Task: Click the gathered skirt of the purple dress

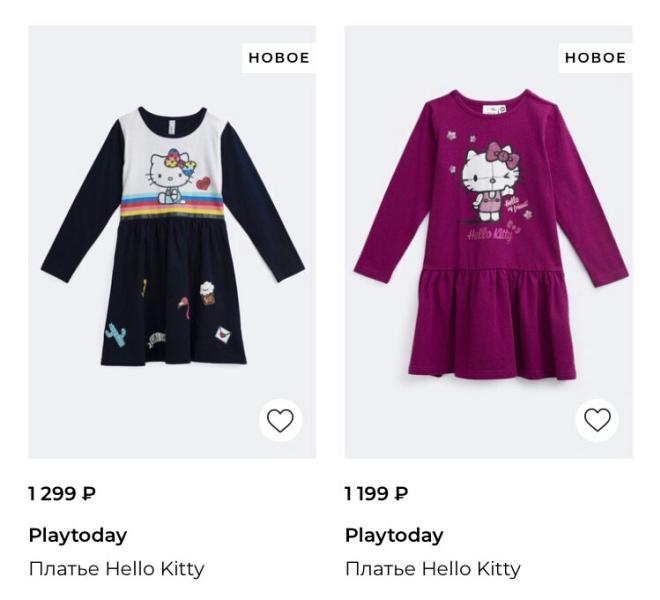Action: [x=490, y=320]
